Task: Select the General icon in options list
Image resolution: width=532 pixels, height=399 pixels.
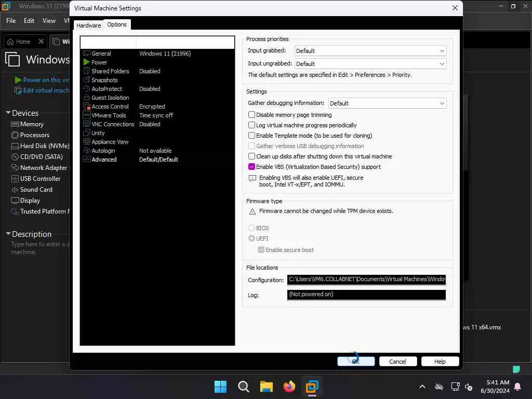Action: (x=87, y=54)
